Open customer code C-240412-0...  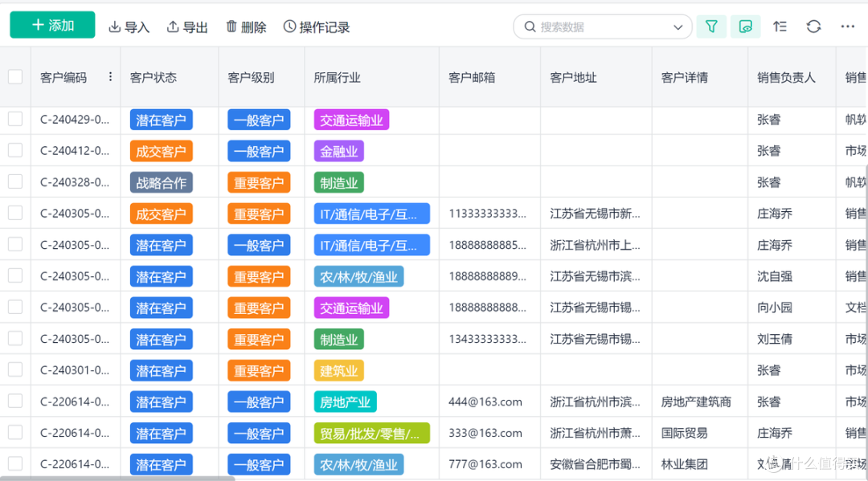pos(75,151)
